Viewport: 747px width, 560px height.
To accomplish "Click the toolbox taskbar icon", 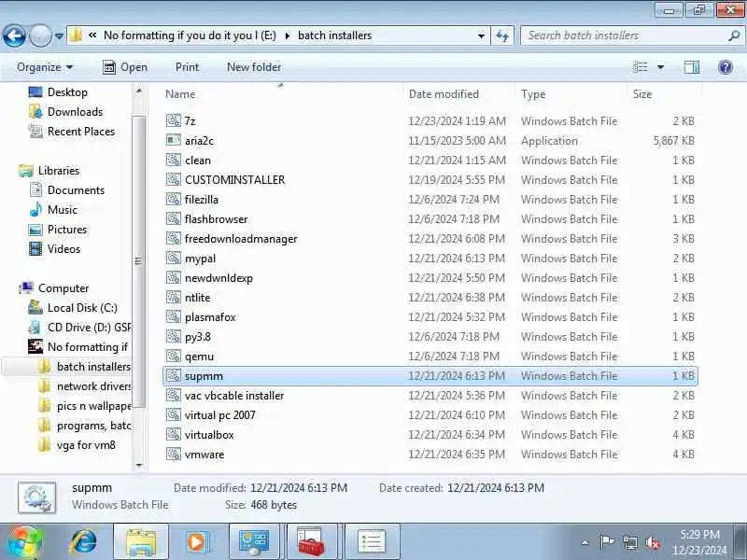I will point(311,542).
